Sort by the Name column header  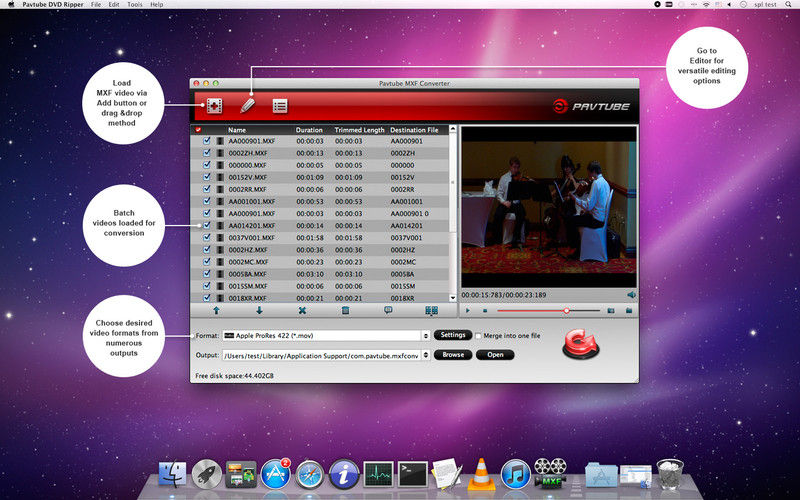pyautogui.click(x=237, y=130)
